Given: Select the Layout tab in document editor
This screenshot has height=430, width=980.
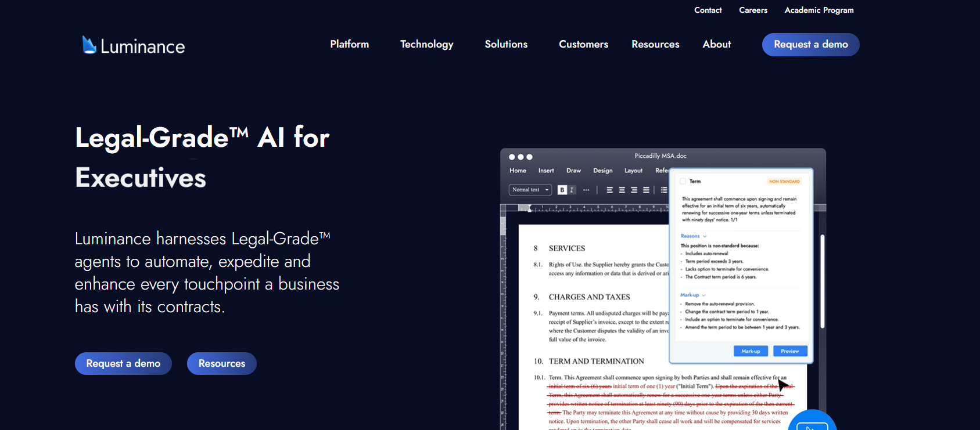Looking at the screenshot, I should pyautogui.click(x=633, y=171).
